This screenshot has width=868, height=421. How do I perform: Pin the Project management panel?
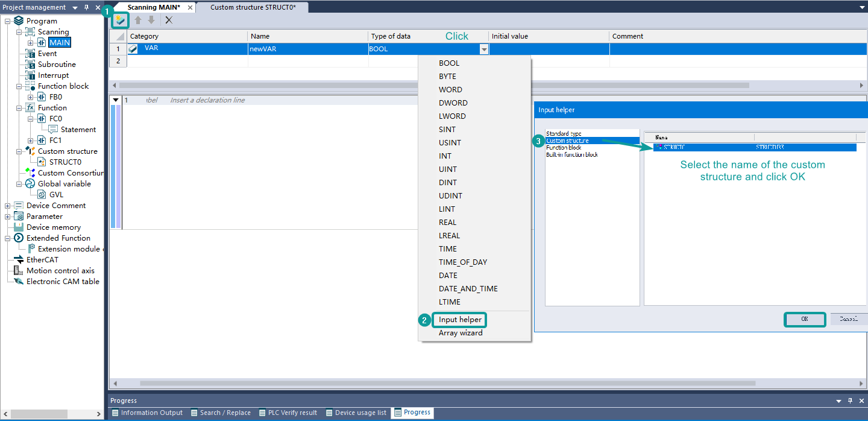click(86, 7)
